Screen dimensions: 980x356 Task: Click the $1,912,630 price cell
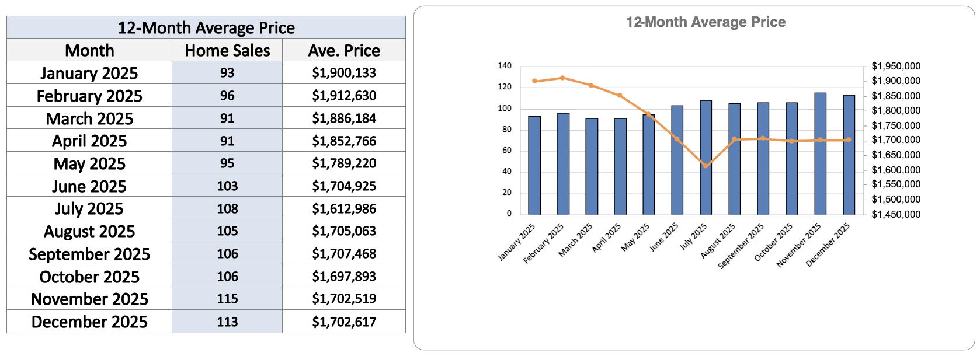tap(344, 96)
